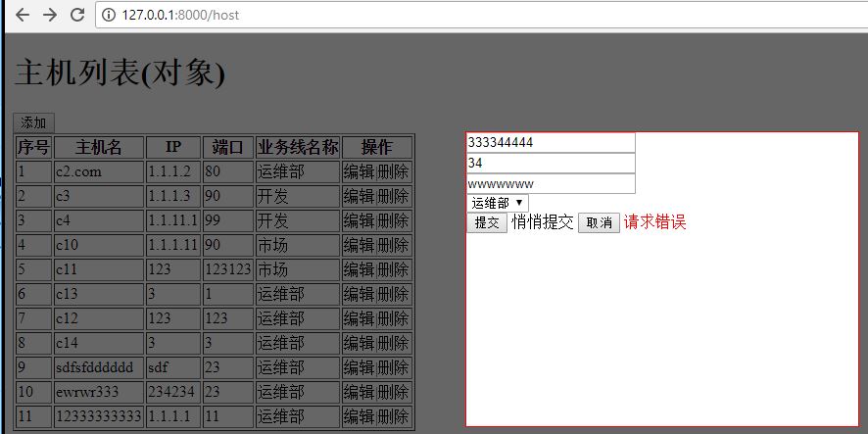Click 删除 for host c14
868x434 pixels.
[x=393, y=343]
